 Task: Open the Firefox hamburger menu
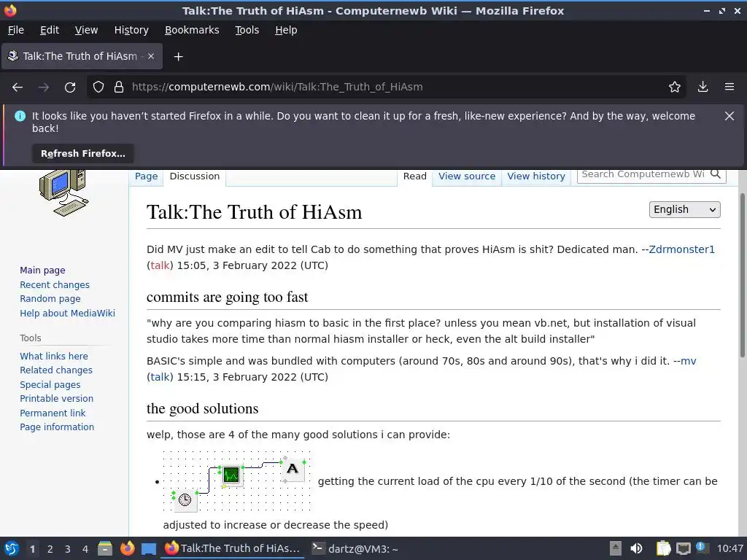point(729,87)
